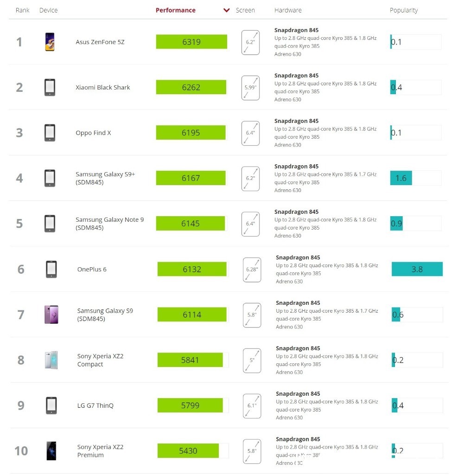Click the Samsung Galaxy S9 purple phone thumbnail
The image size is (458, 476).
click(x=51, y=315)
